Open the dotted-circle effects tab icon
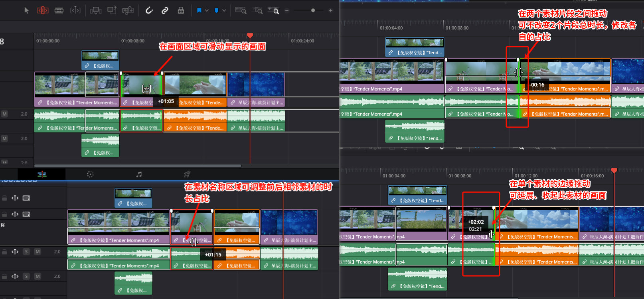This screenshot has height=299, width=644. (x=90, y=174)
